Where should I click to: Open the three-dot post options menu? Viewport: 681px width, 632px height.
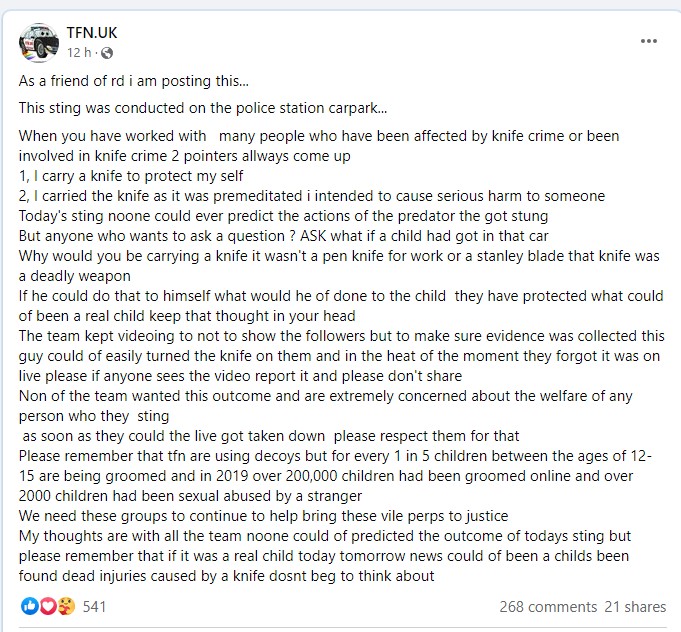(648, 41)
